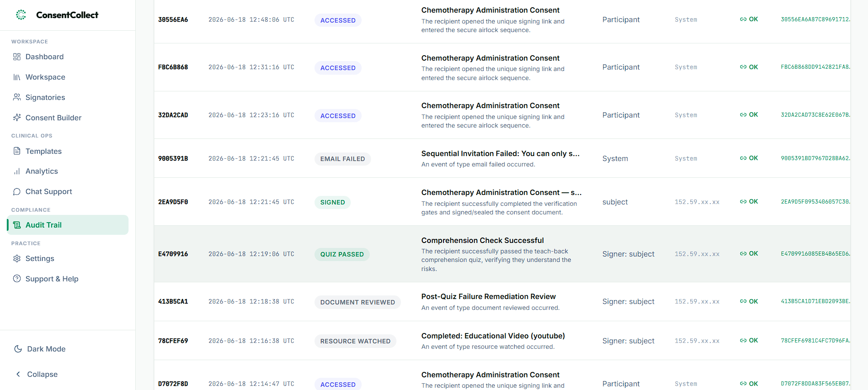868x390 pixels.
Task: Open Support & Help
Action: point(68,279)
